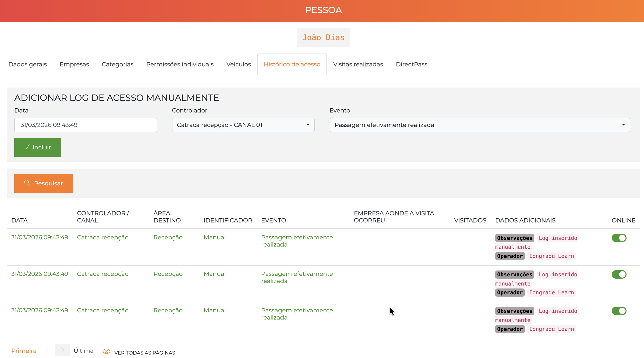The image size is (644, 358).
Task: Click the checkmark icon on Incluir
Action: click(27, 147)
